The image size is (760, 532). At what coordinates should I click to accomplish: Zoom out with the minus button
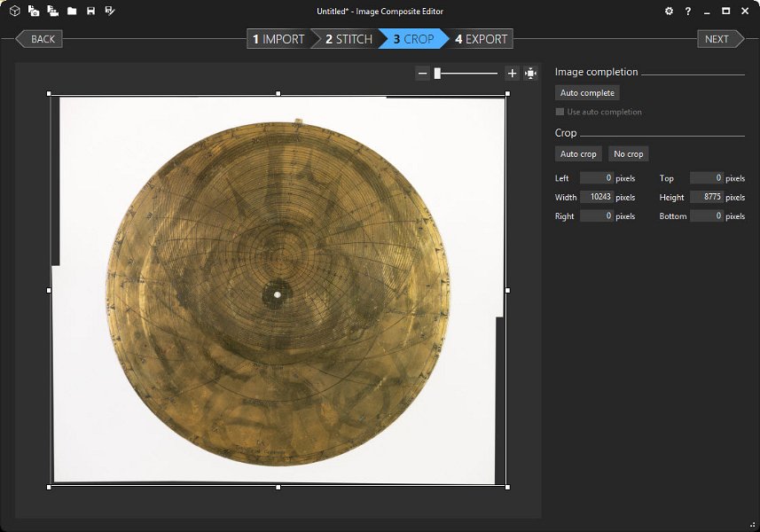[422, 74]
